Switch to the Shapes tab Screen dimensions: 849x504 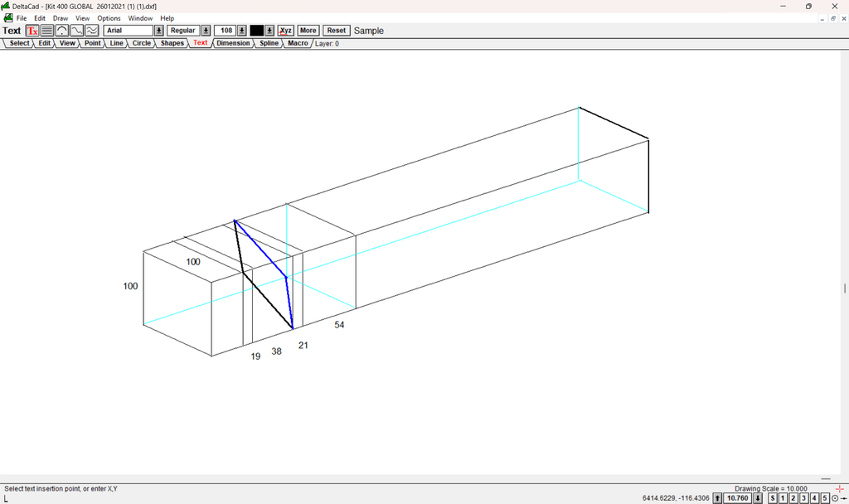(x=172, y=43)
